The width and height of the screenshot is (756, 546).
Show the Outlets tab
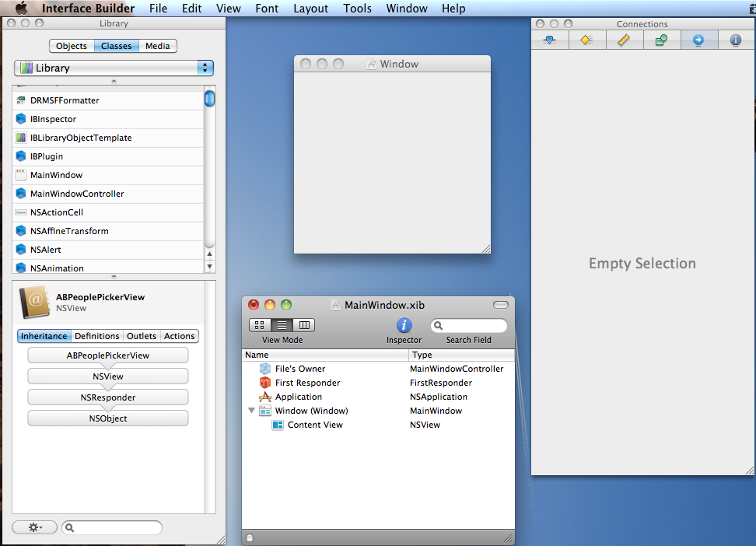[x=142, y=336]
